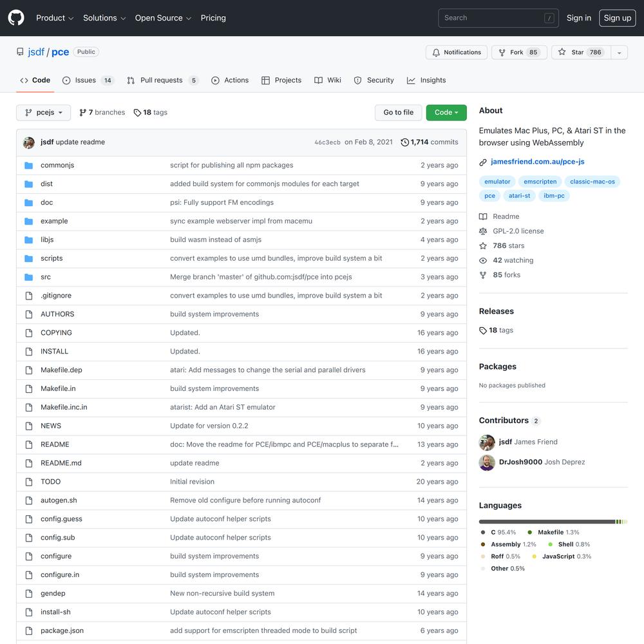Open the README.md file

click(x=61, y=463)
